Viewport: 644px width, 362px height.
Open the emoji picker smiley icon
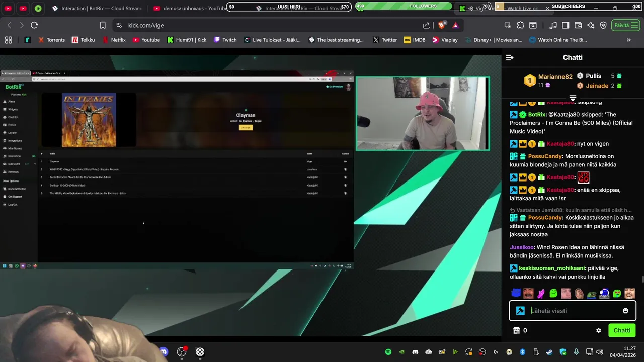[625, 311]
